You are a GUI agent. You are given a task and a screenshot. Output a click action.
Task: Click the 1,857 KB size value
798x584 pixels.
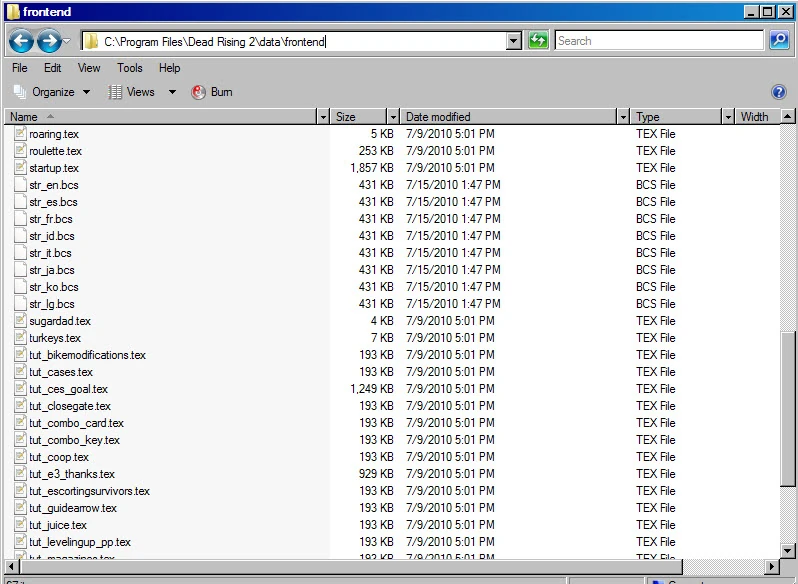tap(372, 168)
